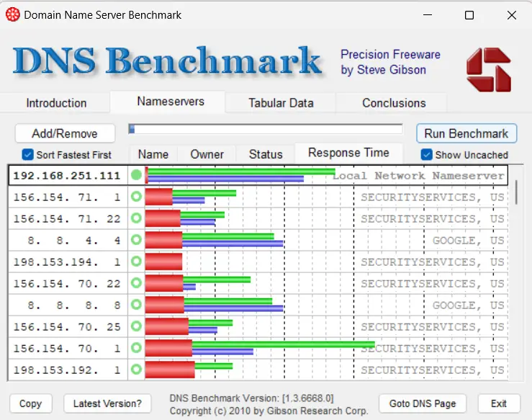Select the Owner sub-tab
The height and width of the screenshot is (420, 532).
(x=207, y=154)
